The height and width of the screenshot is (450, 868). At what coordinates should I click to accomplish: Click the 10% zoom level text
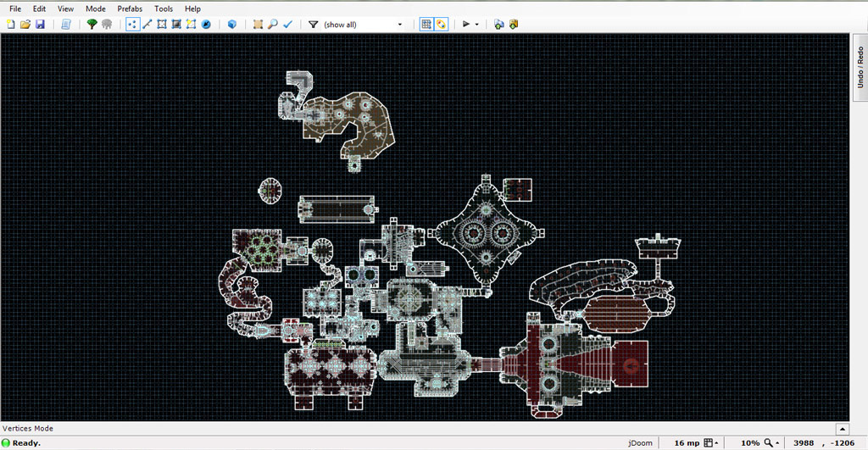point(750,443)
